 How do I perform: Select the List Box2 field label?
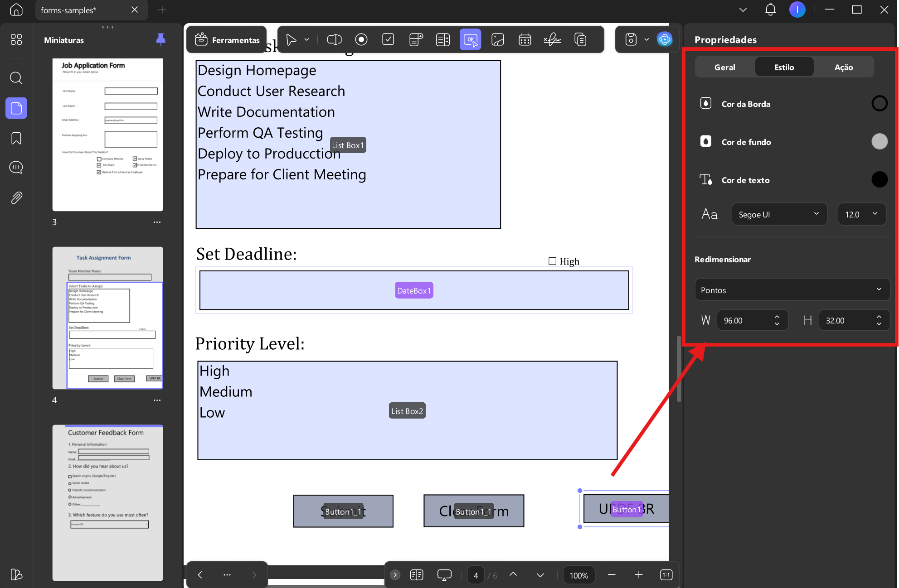pos(407,411)
